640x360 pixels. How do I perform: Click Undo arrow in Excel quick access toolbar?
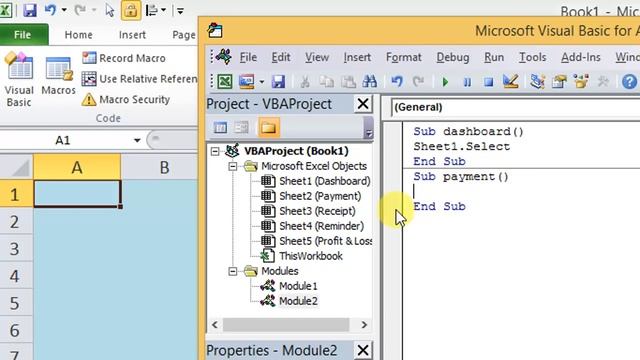click(x=50, y=10)
